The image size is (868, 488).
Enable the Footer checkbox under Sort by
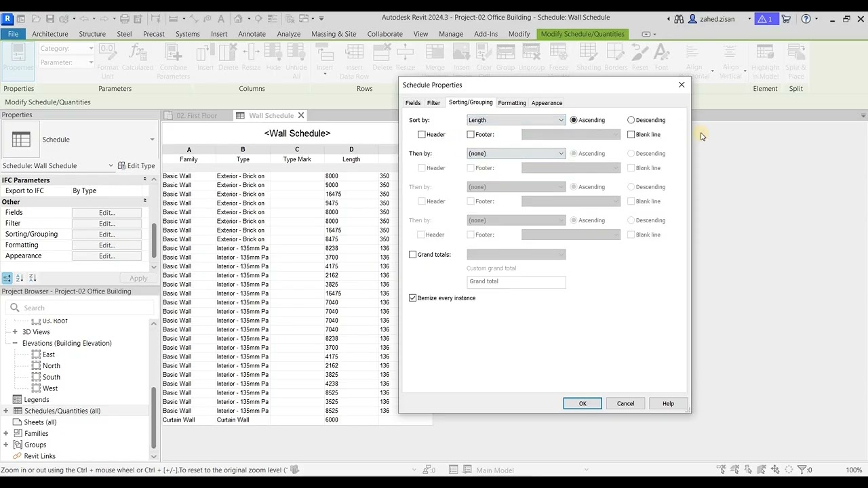(471, 134)
